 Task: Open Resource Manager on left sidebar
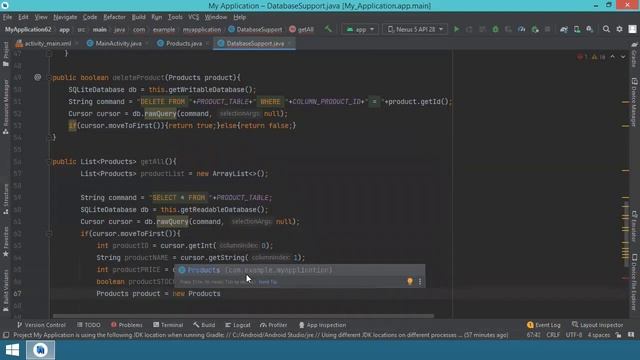[x=6, y=107]
